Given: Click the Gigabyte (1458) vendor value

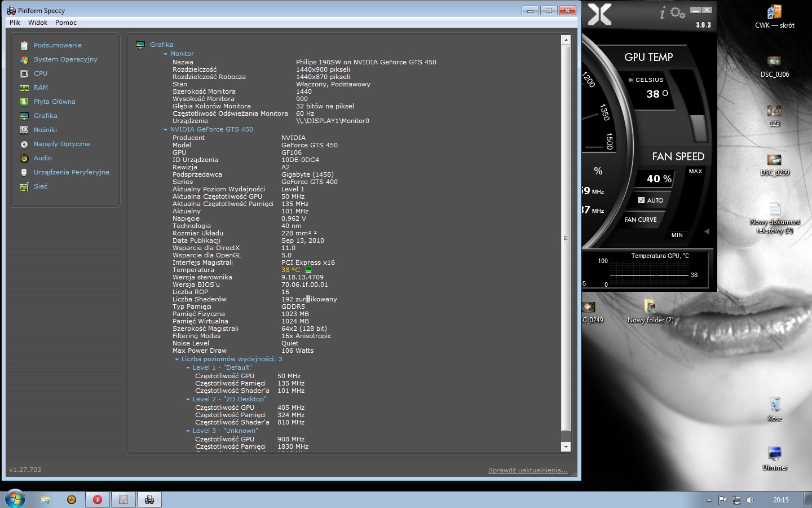Looking at the screenshot, I should [307, 174].
